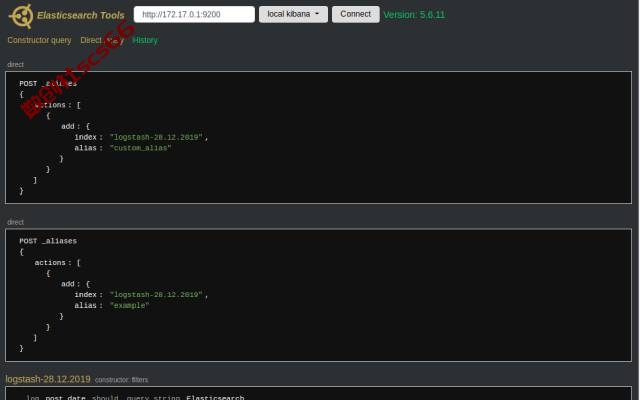Click Version 5.6.11 text
The width and height of the screenshot is (640, 400).
point(414,15)
